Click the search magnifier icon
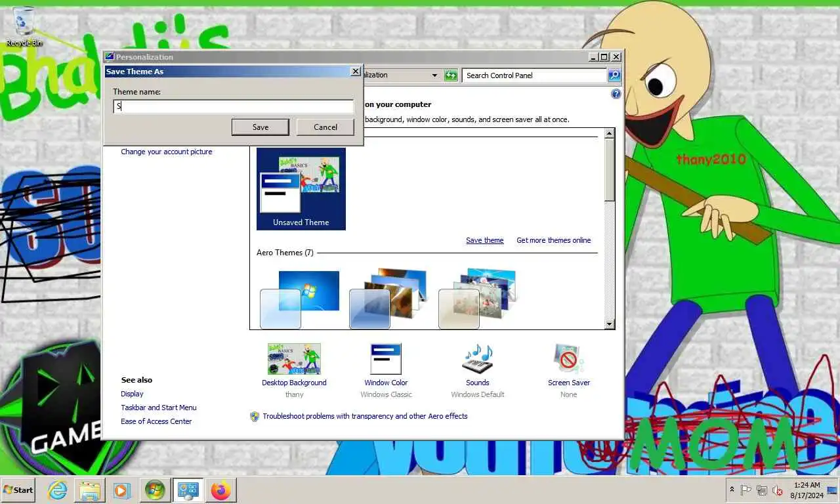840x504 pixels. (614, 75)
